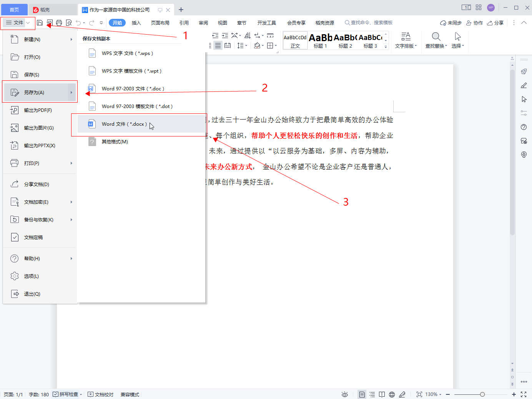Open quick access toolbar customize dropdown
This screenshot has height=399, width=532.
pos(101,23)
